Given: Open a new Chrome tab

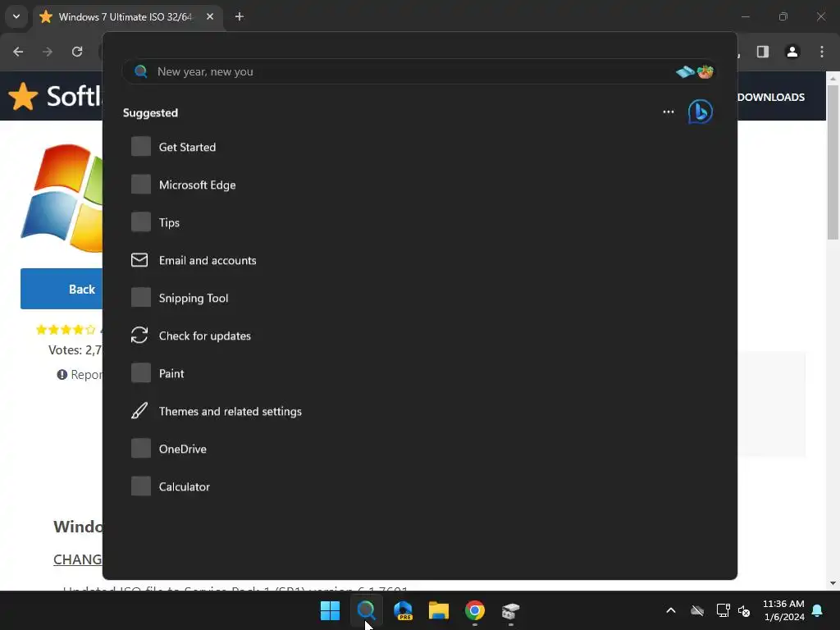Looking at the screenshot, I should 240,16.
